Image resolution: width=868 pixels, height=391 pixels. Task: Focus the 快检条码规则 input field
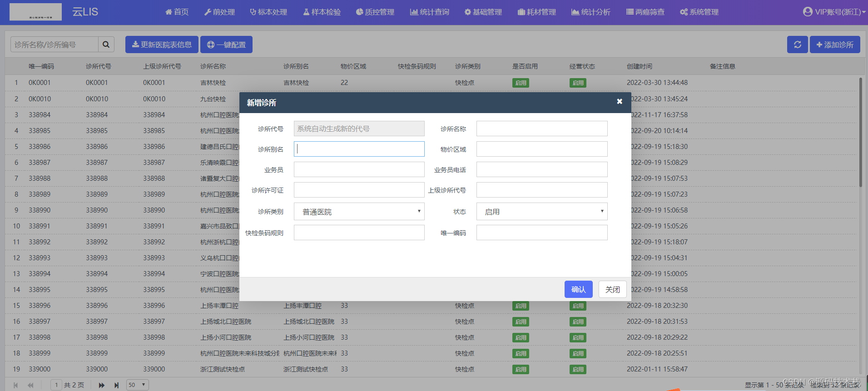359,233
